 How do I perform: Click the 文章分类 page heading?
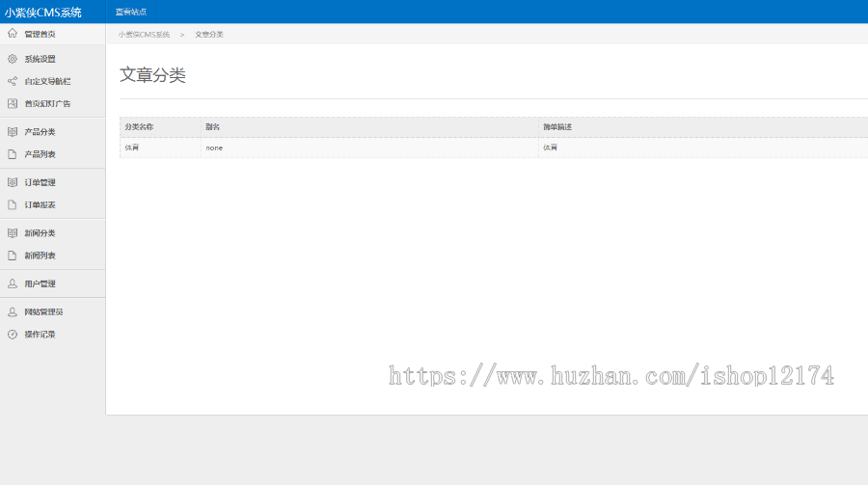pyautogui.click(x=152, y=75)
